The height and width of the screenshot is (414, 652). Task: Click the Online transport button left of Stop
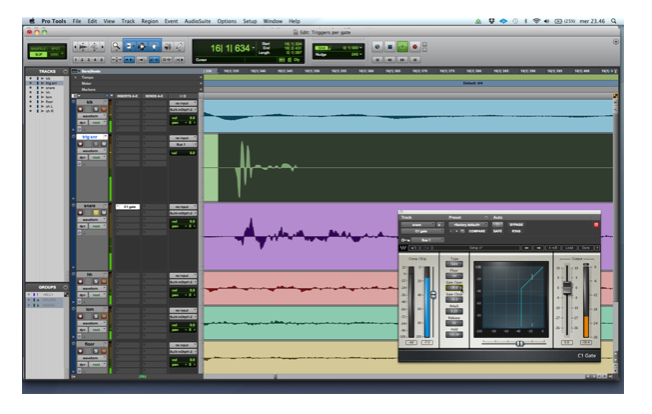click(x=377, y=47)
